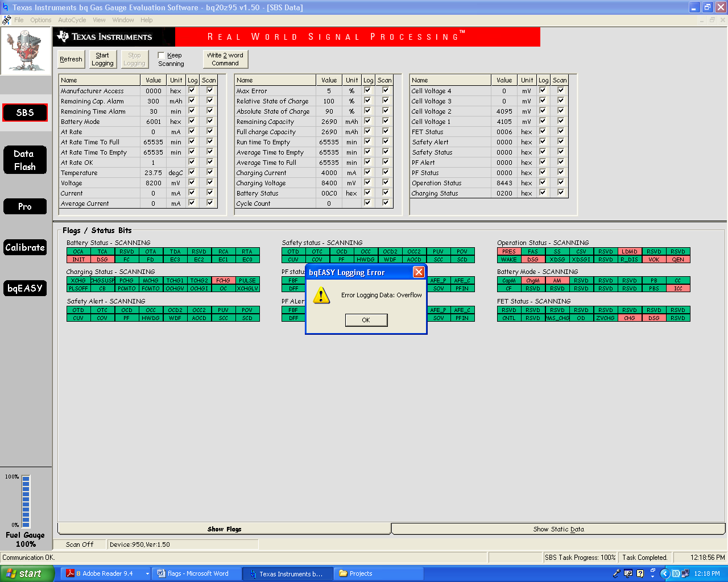Click the Cell Voltage 1 value 4105

click(x=504, y=122)
